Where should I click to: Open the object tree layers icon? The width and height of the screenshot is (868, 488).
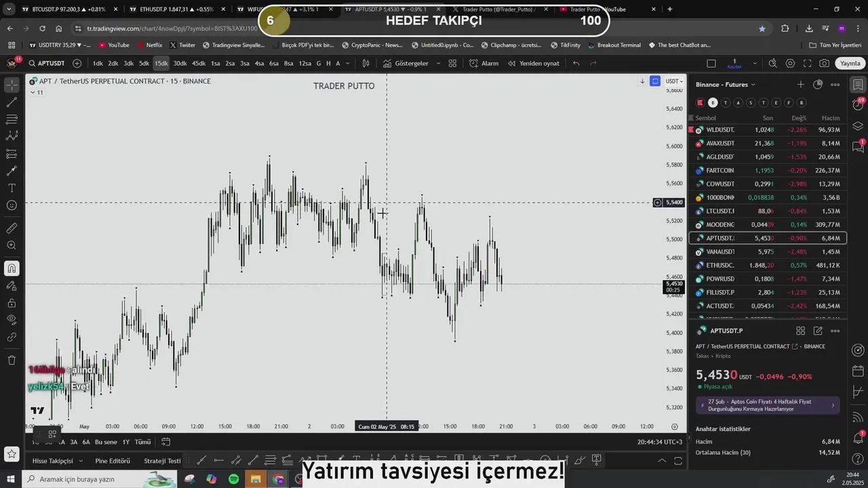point(858,126)
